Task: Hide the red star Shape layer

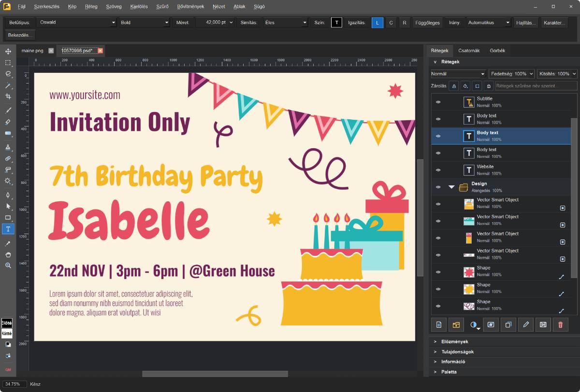Action: (438, 272)
